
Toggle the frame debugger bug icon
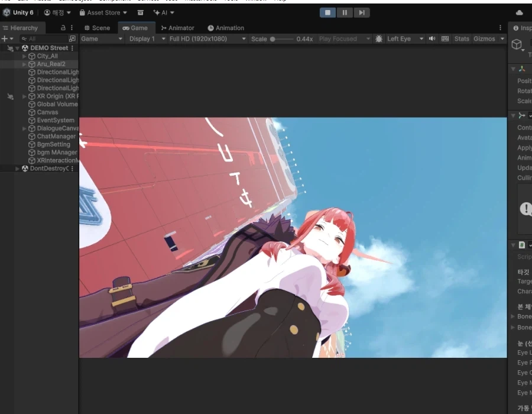(x=379, y=39)
